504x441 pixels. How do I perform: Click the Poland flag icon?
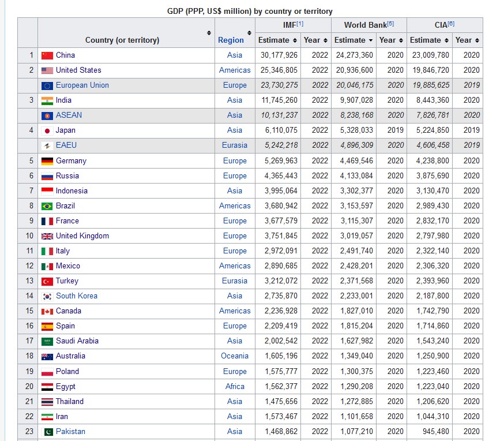47,372
